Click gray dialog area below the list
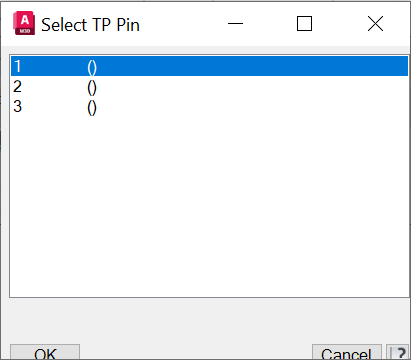The image size is (411, 360). point(209,320)
